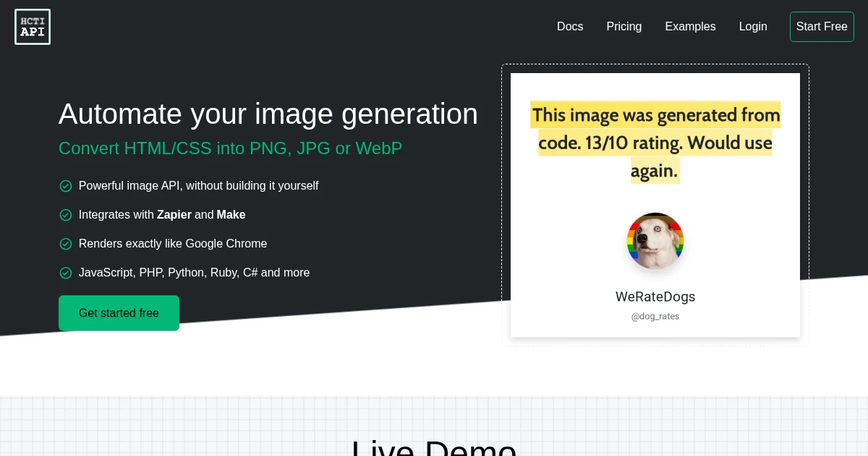Click the text JavaScript, PHP, Python, Ruby, C#

coord(194,273)
